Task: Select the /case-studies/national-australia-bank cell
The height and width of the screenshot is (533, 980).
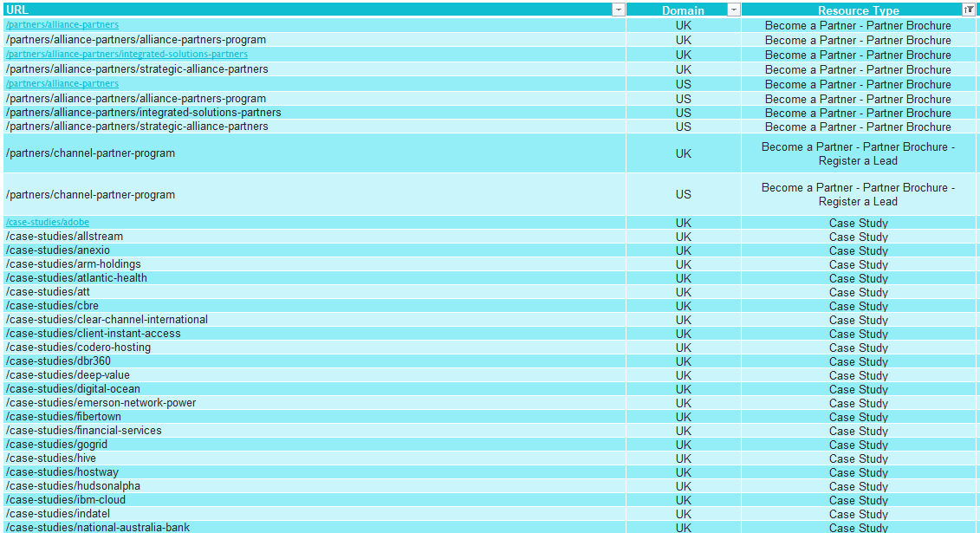Action: point(315,527)
